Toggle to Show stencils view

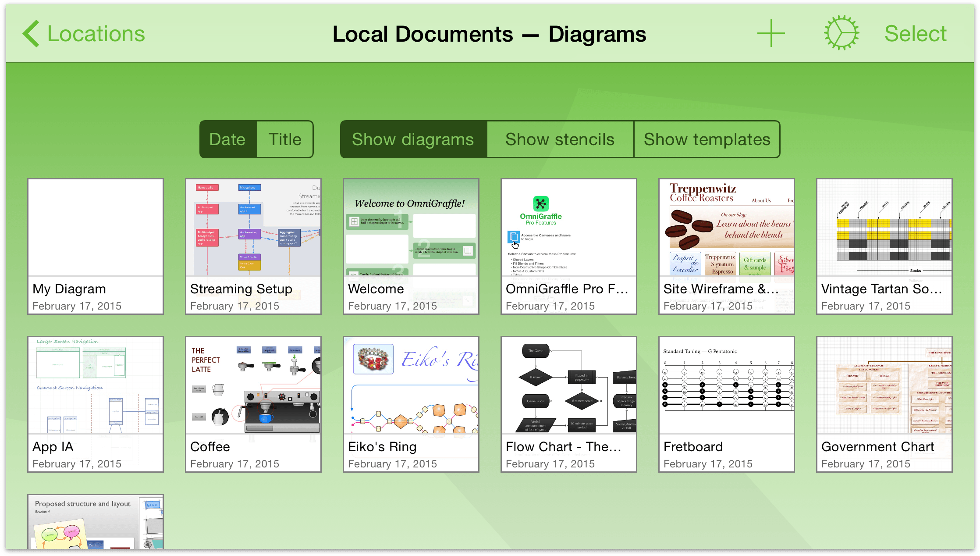pos(560,139)
